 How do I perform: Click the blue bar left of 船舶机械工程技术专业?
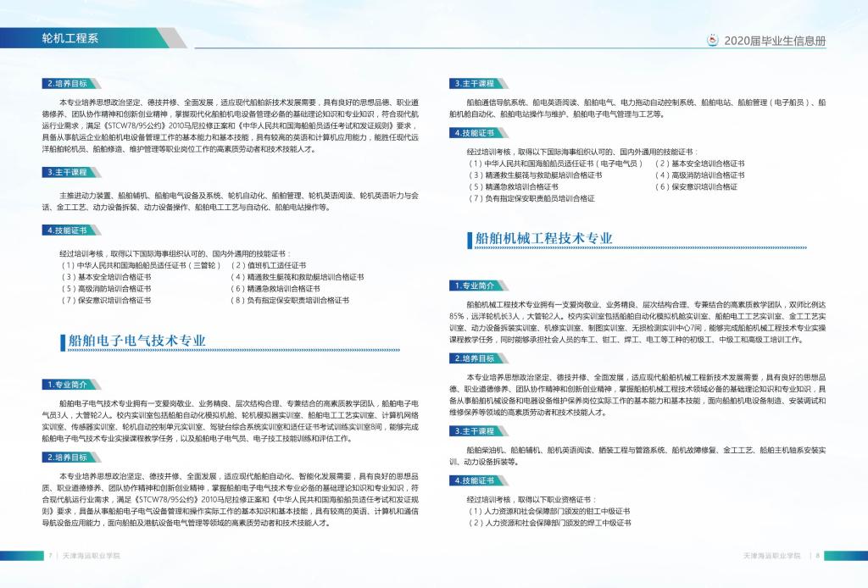pyautogui.click(x=469, y=240)
